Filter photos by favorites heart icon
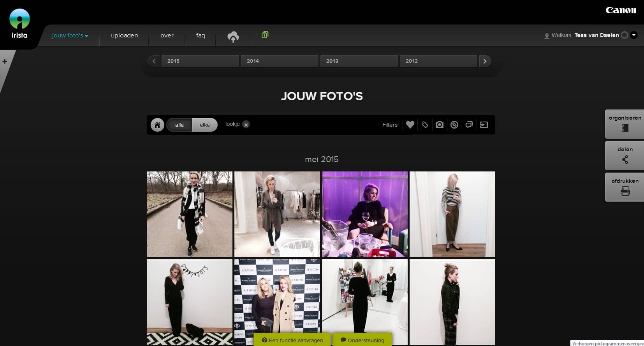 pos(410,125)
